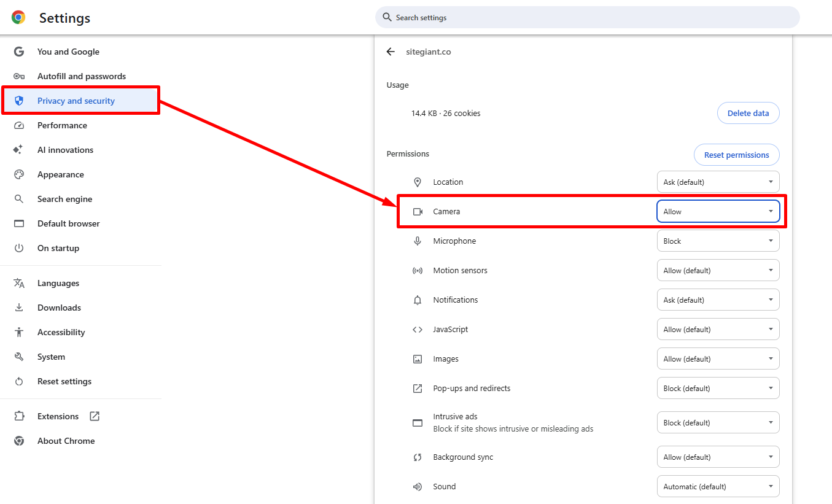The image size is (832, 504).
Task: Open the Camera permission dropdown
Action: tap(718, 211)
